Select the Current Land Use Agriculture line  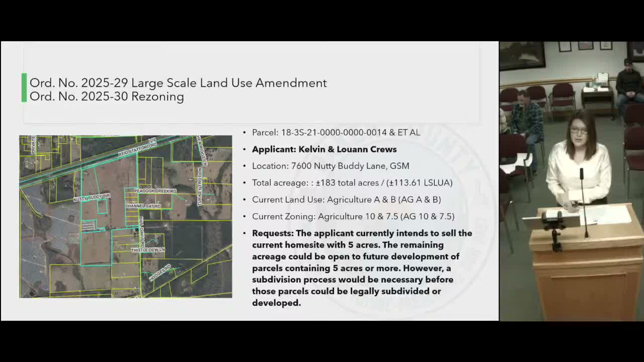point(346,200)
